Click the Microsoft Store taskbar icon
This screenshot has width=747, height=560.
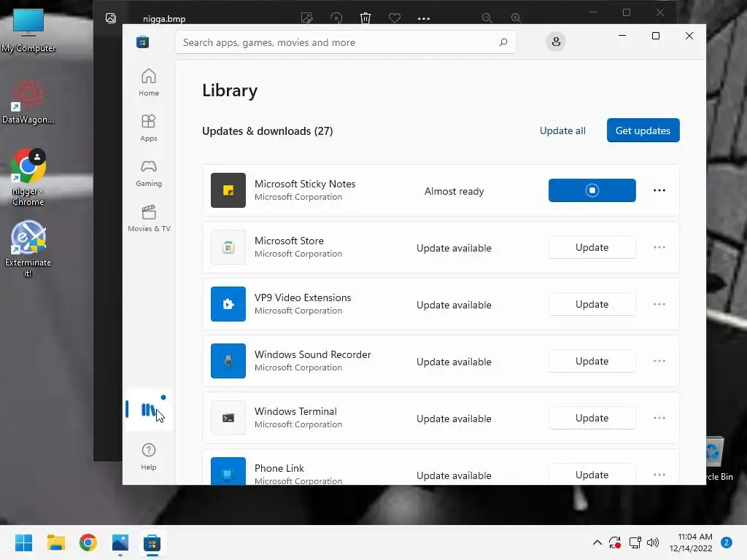click(152, 542)
